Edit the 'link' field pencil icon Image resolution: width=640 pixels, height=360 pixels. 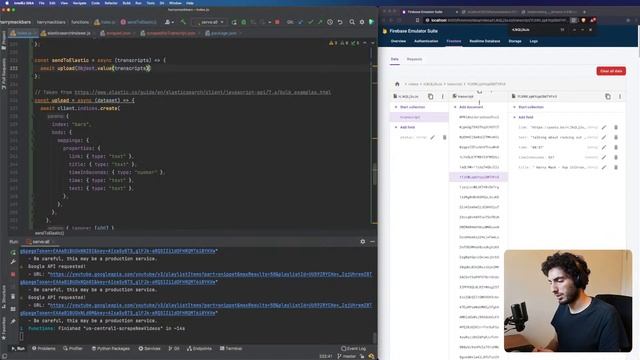604,127
